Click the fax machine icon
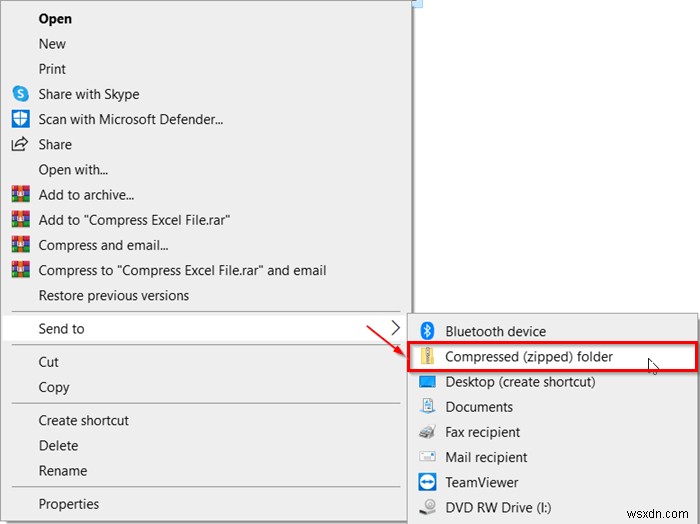Viewport: 700px width, 524px height. [427, 432]
